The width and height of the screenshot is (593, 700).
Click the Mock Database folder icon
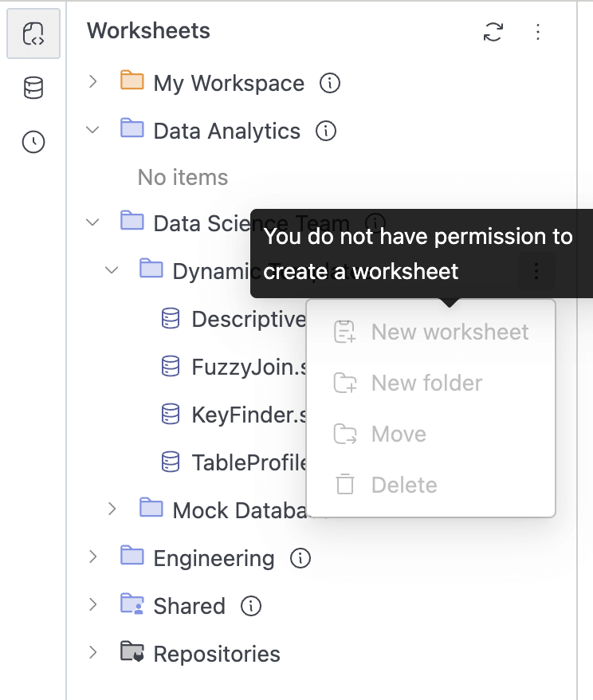(151, 508)
